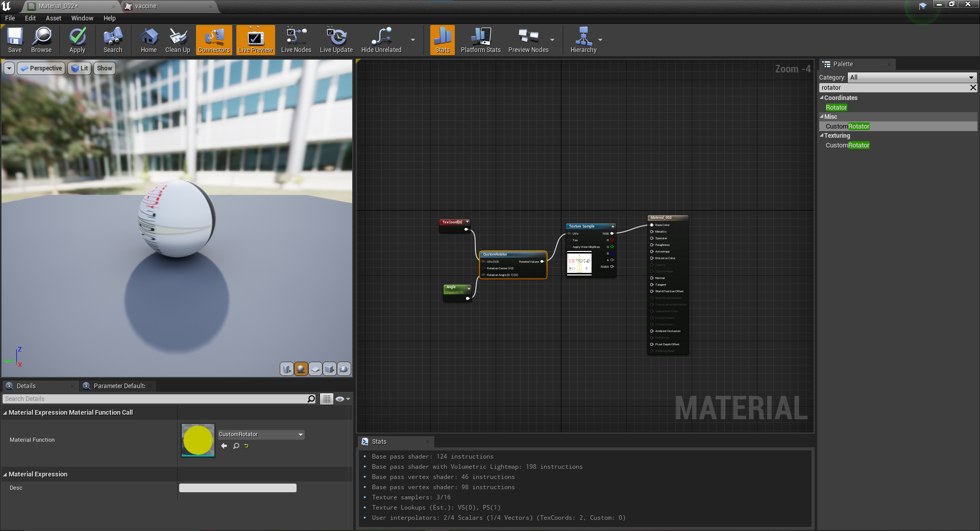Collapse the Material Expression section

click(x=5, y=474)
